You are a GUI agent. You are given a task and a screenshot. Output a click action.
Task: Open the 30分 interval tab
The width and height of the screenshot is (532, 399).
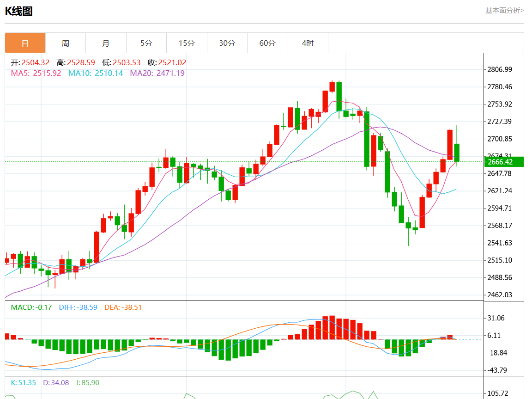pyautogui.click(x=227, y=43)
